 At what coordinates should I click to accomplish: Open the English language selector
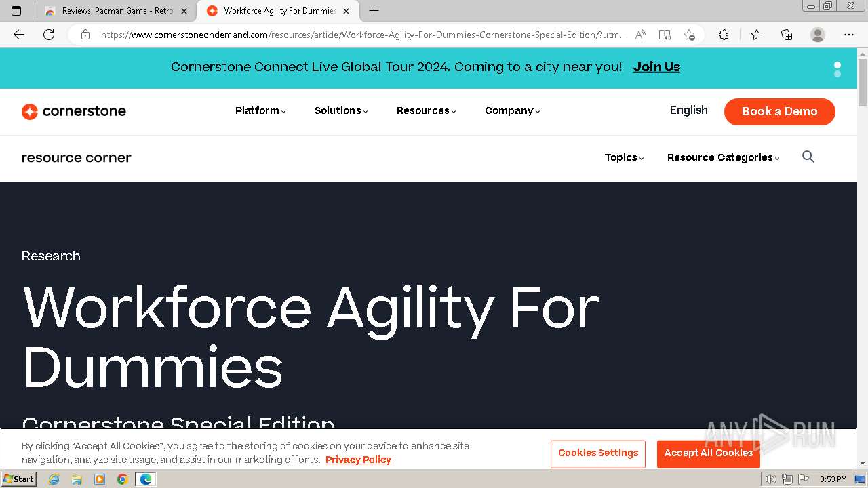tap(689, 110)
